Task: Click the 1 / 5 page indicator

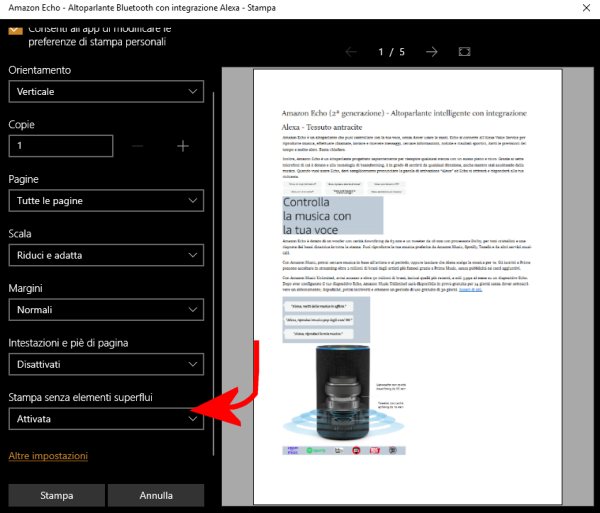Action: pyautogui.click(x=391, y=52)
